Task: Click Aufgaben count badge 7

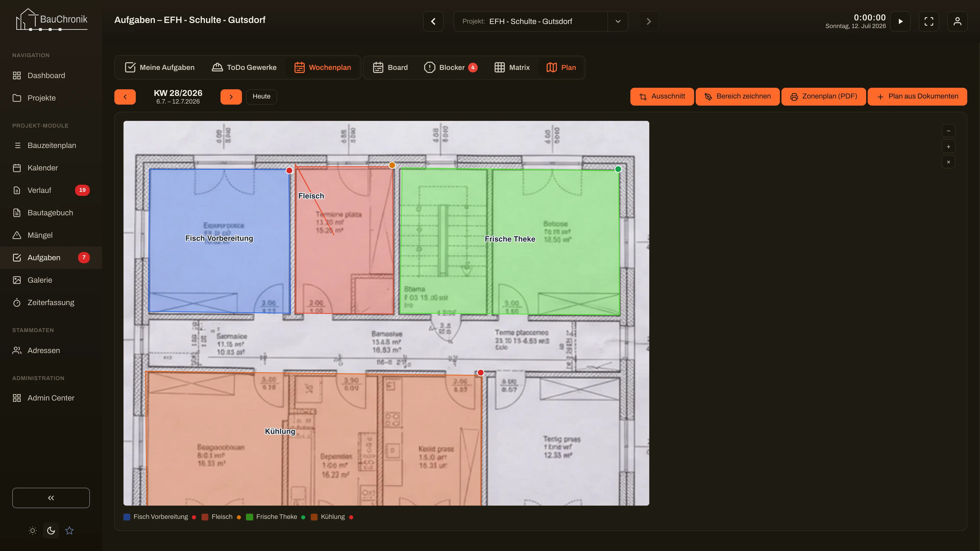Action: [84, 257]
